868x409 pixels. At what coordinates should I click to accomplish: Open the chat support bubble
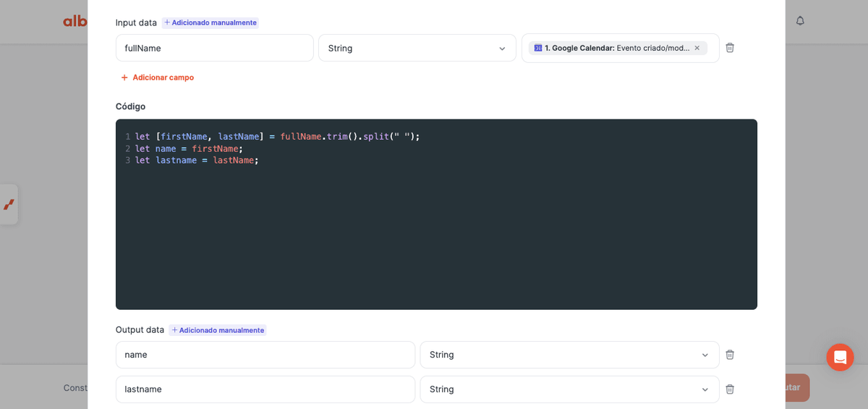pyautogui.click(x=840, y=358)
